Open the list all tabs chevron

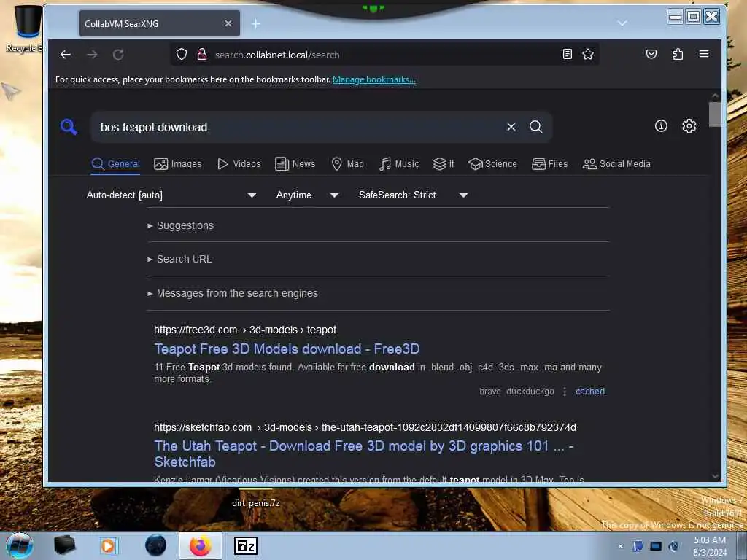622,23
